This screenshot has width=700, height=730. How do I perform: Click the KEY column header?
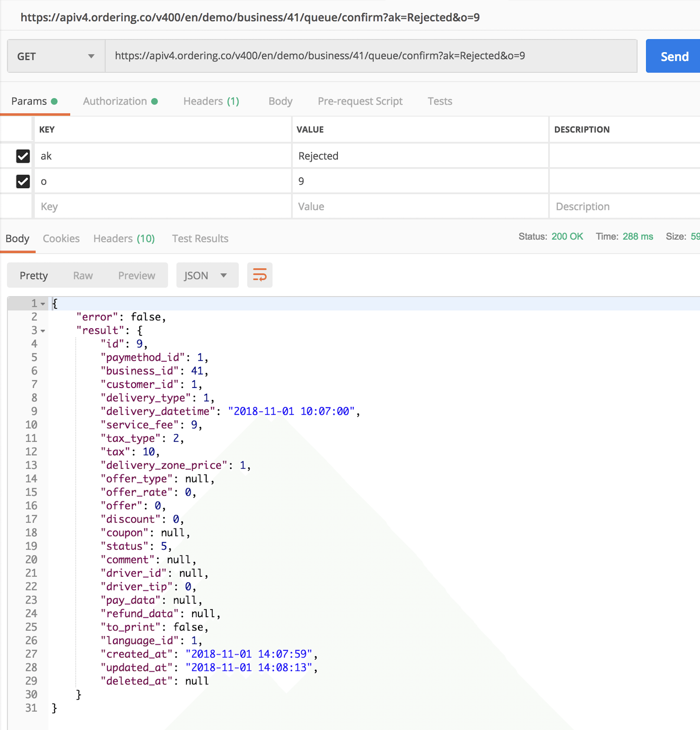coord(47,129)
